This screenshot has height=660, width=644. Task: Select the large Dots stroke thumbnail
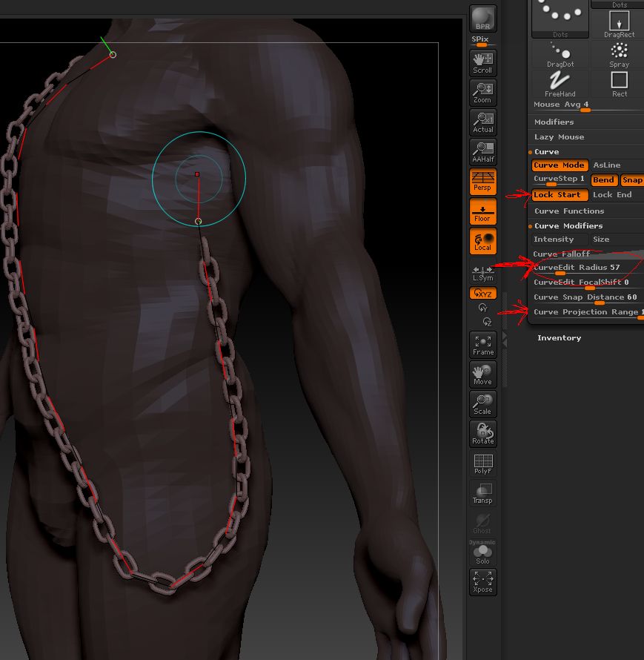(560, 19)
